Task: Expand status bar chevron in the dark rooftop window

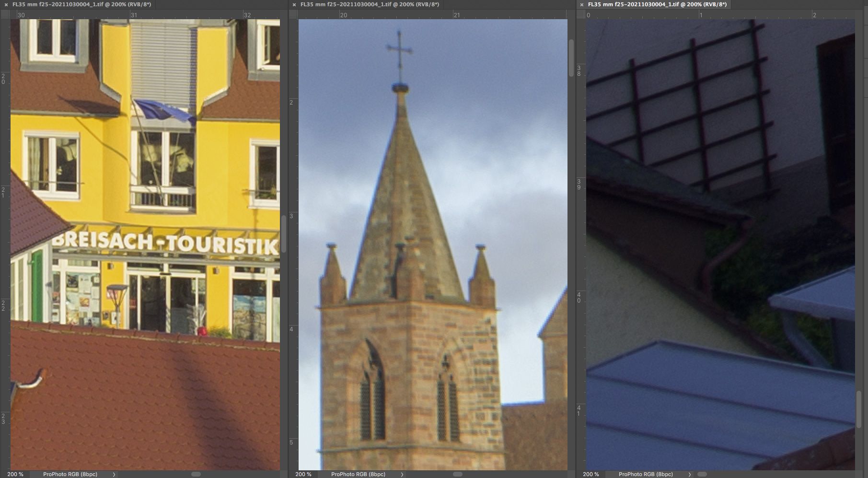Action: click(689, 474)
